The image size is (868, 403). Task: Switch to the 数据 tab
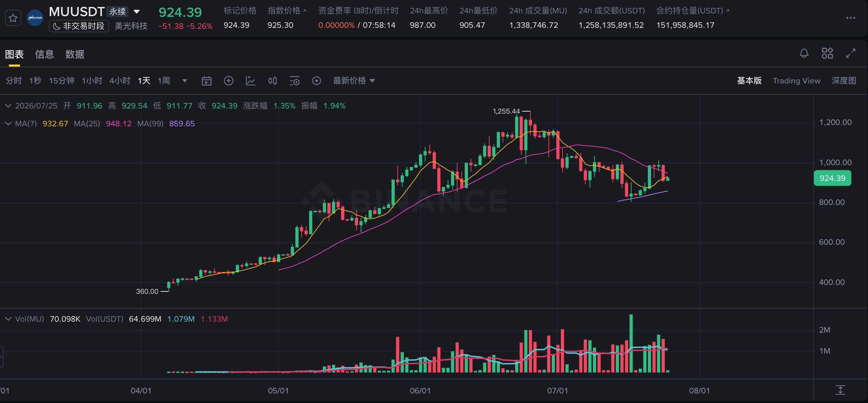(75, 54)
